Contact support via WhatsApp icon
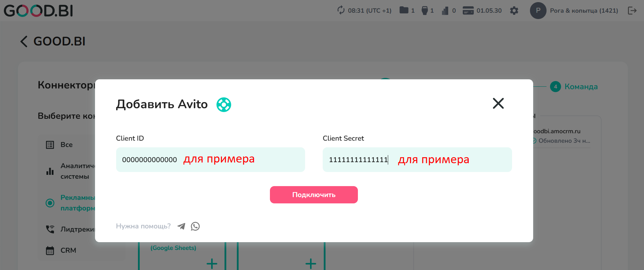The width and height of the screenshot is (644, 270). [x=195, y=226]
